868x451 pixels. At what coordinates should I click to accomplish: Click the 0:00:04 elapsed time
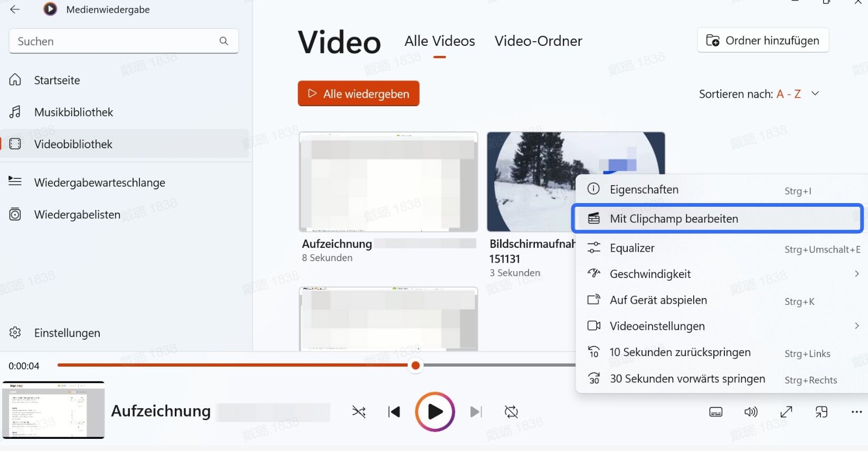click(24, 366)
